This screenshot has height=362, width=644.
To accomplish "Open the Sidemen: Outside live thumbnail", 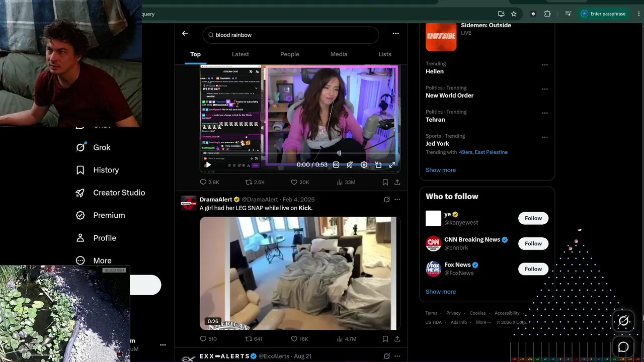I will pos(441,36).
